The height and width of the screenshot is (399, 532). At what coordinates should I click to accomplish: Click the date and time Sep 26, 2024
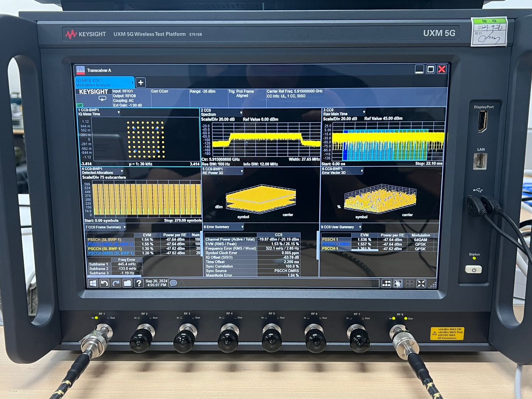coord(156,283)
